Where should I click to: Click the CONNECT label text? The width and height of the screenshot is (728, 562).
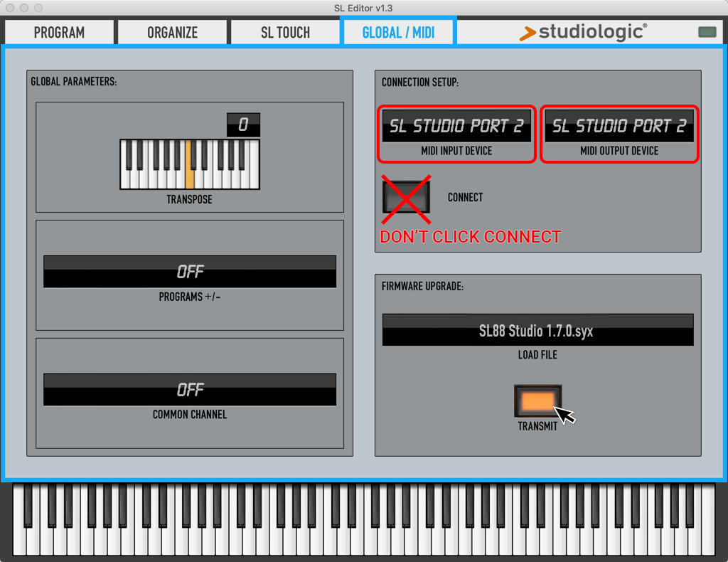(465, 197)
